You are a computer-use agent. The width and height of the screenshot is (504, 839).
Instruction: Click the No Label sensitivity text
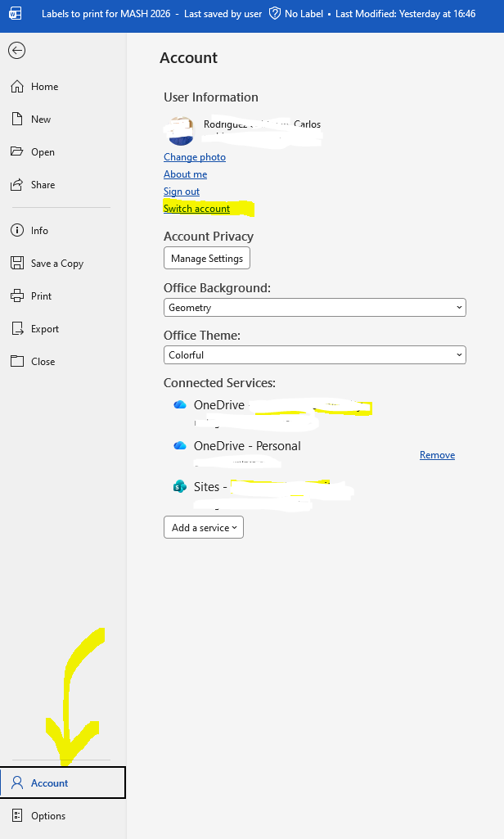(x=304, y=14)
